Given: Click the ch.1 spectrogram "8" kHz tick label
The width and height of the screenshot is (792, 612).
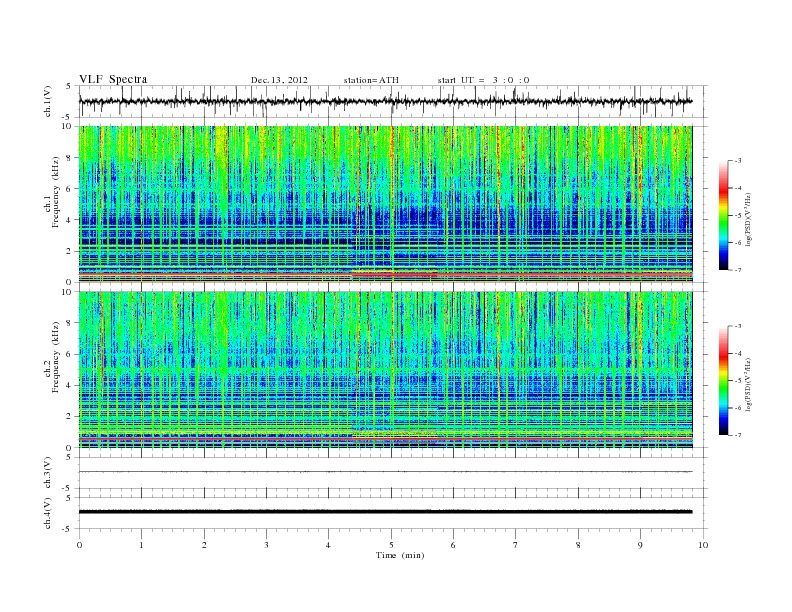Looking at the screenshot, I should pos(70,158).
